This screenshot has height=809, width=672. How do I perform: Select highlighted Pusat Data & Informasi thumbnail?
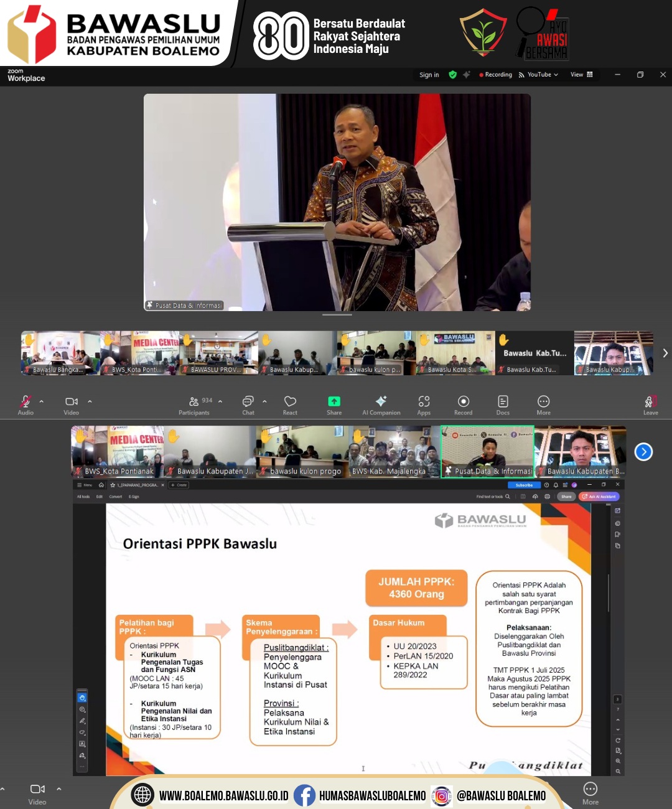tap(487, 452)
